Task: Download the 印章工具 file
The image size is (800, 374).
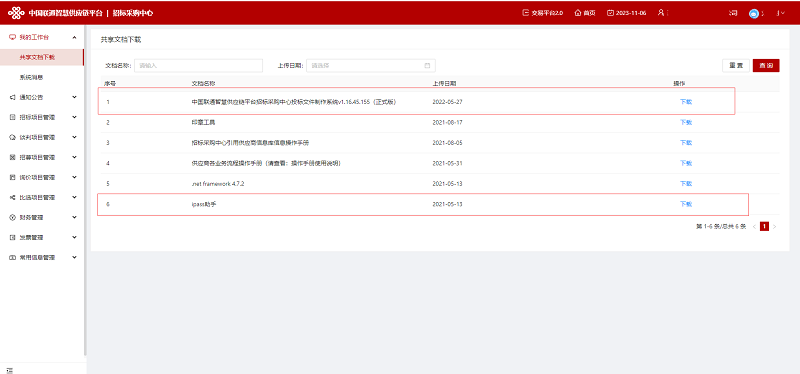Action: 686,122
